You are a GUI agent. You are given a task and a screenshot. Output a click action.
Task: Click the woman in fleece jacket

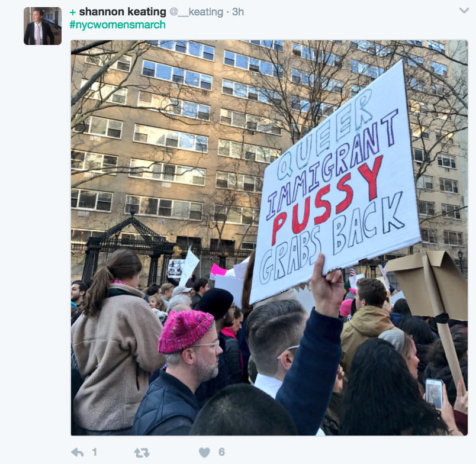(117, 340)
